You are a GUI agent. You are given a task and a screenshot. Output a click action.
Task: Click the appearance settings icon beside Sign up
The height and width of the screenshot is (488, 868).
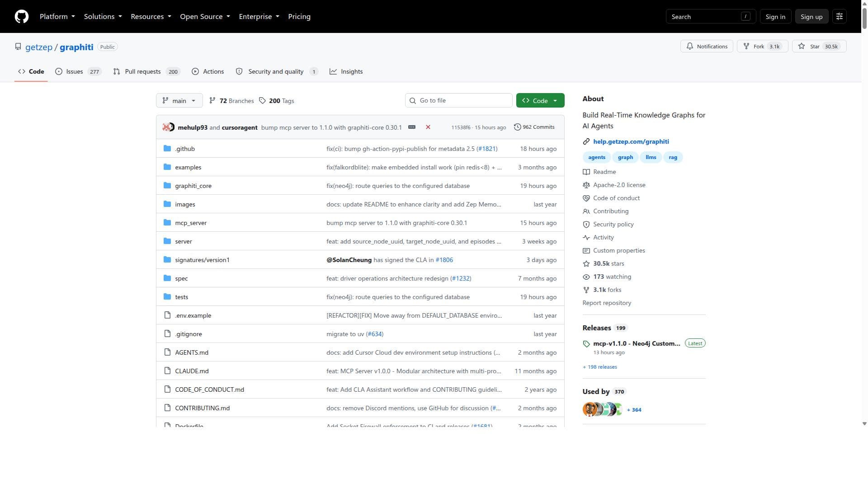[839, 17]
